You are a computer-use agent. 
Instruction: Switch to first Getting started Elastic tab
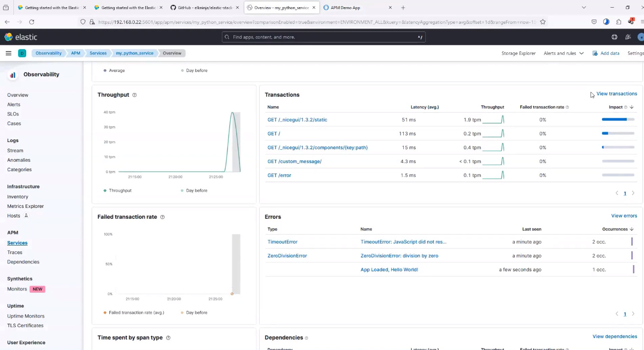click(51, 8)
